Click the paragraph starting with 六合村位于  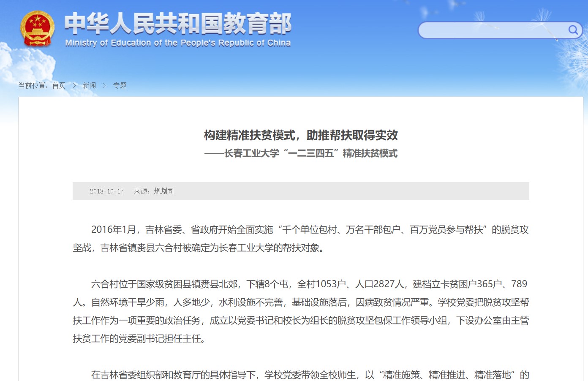click(x=301, y=311)
